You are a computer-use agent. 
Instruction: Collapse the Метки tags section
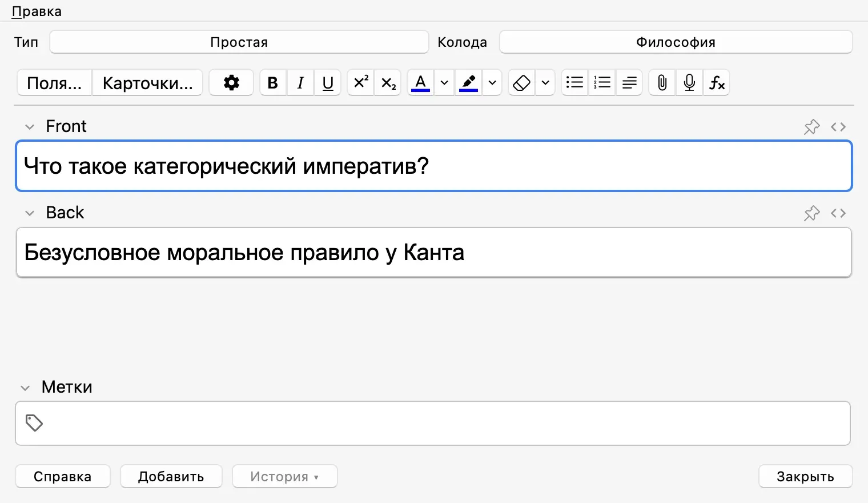25,388
